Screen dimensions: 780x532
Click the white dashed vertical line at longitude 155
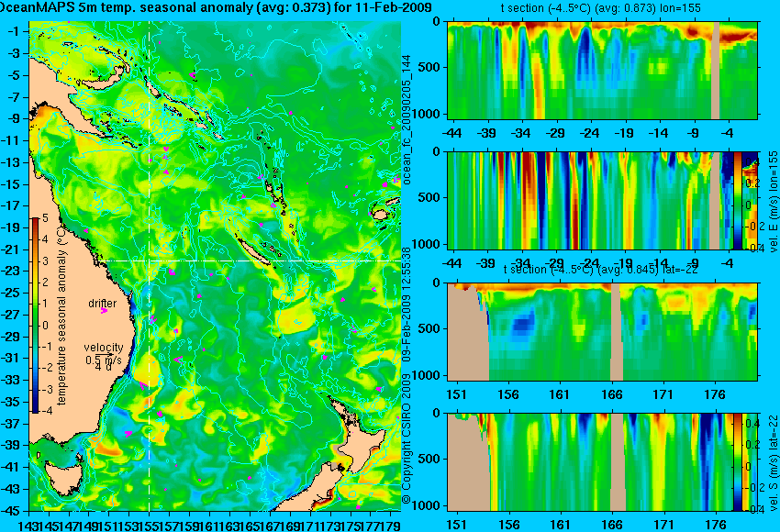[150, 266]
